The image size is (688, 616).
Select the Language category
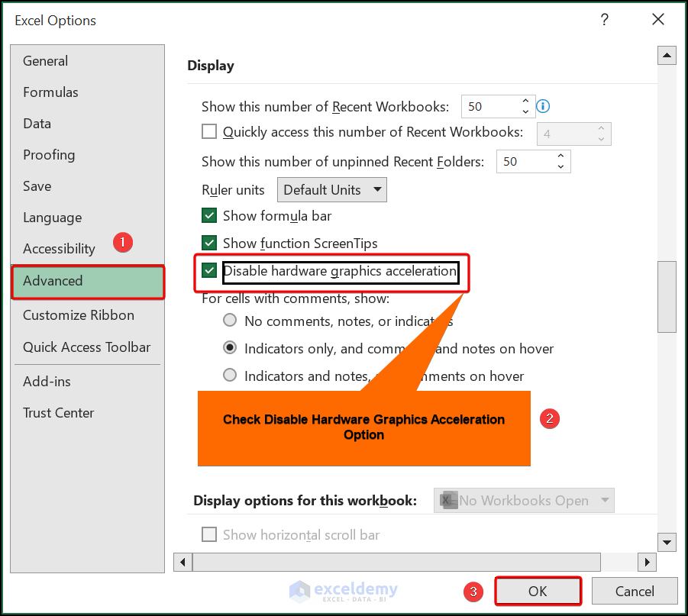coord(88,218)
